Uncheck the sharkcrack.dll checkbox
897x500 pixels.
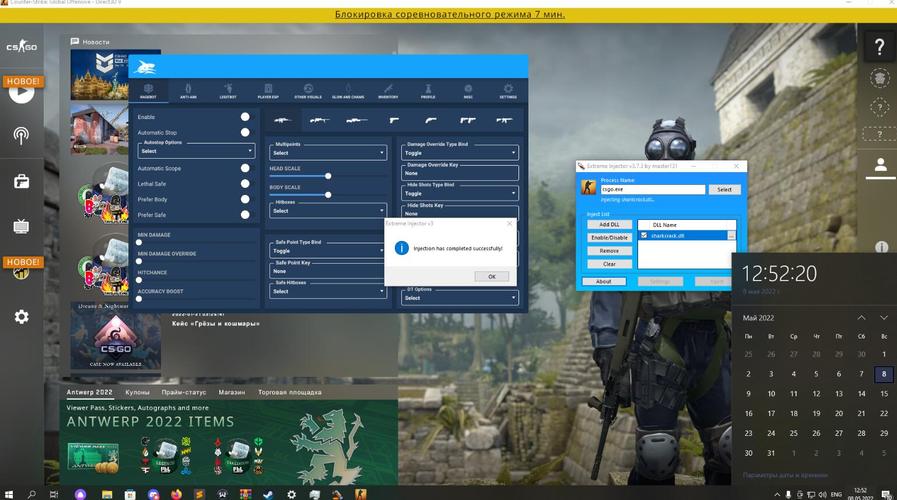644,235
